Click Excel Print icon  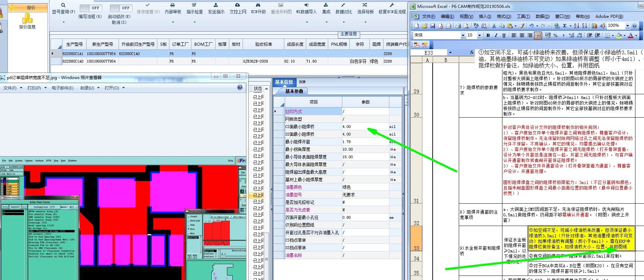pos(458,26)
